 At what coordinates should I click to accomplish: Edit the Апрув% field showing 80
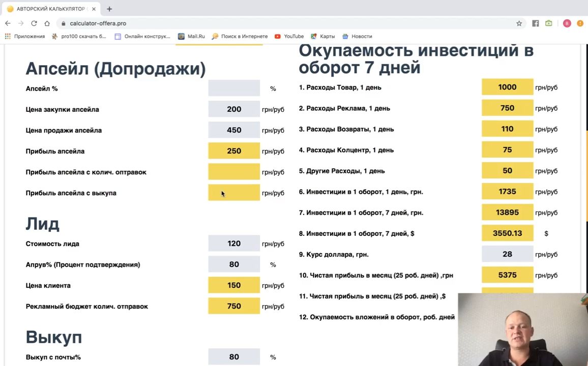point(234,264)
